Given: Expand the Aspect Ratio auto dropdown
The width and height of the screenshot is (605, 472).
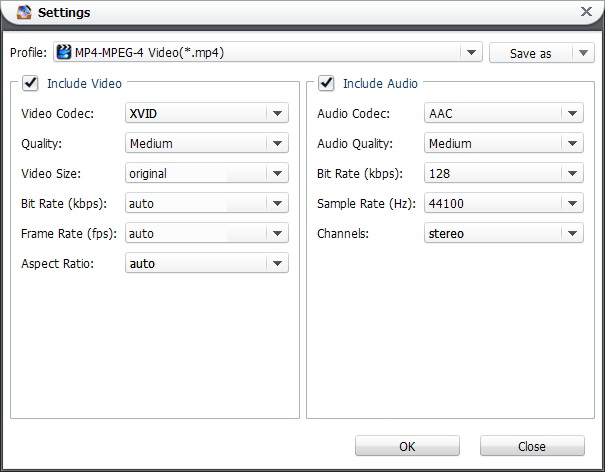Looking at the screenshot, I should point(207,263).
